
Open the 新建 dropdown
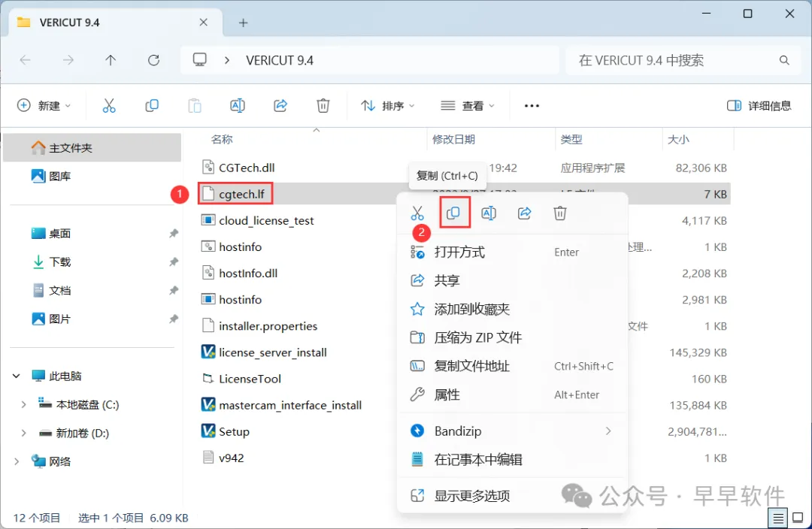[x=44, y=106]
